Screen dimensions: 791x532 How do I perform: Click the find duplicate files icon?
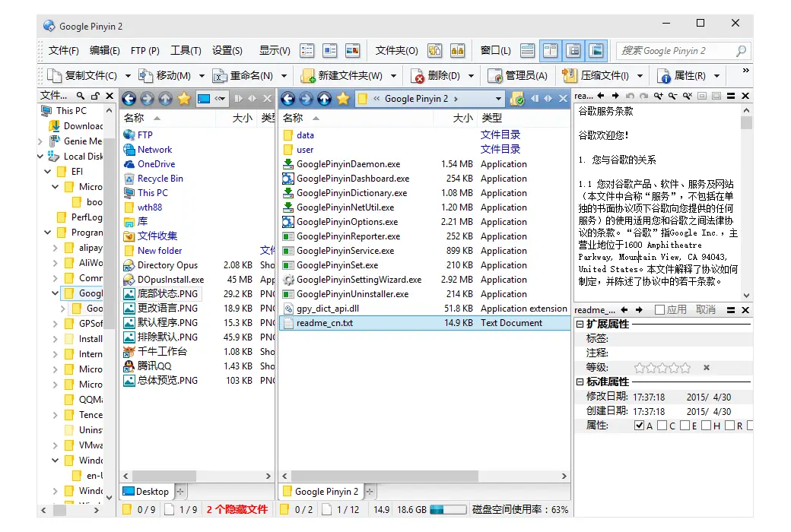point(458,50)
